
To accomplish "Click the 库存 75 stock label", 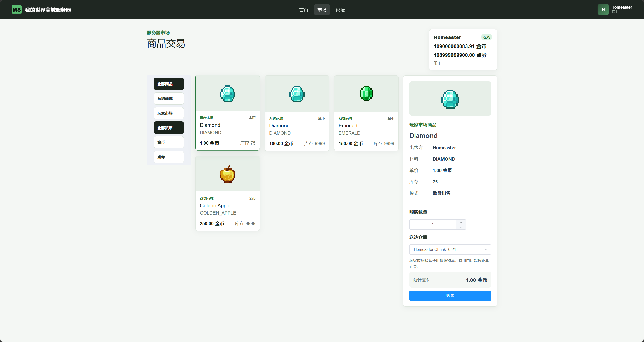I will (248, 143).
